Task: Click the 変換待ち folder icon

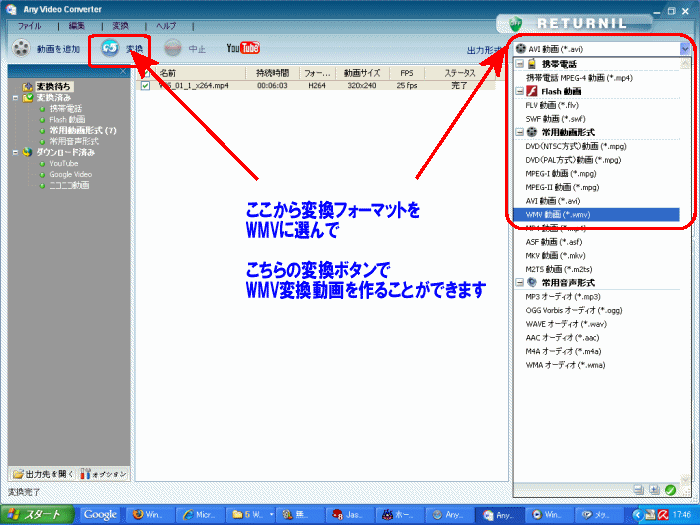Action: pyautogui.click(x=28, y=86)
